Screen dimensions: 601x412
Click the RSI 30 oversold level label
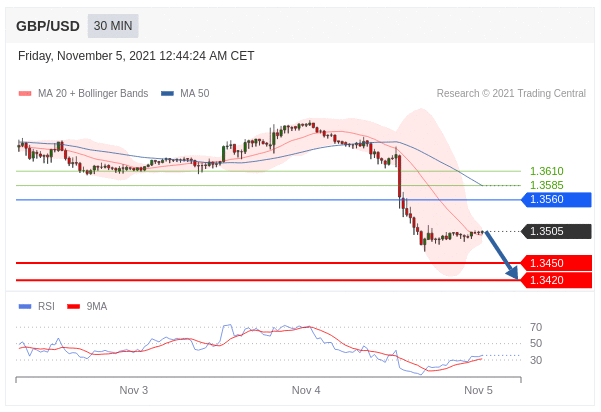[536, 360]
